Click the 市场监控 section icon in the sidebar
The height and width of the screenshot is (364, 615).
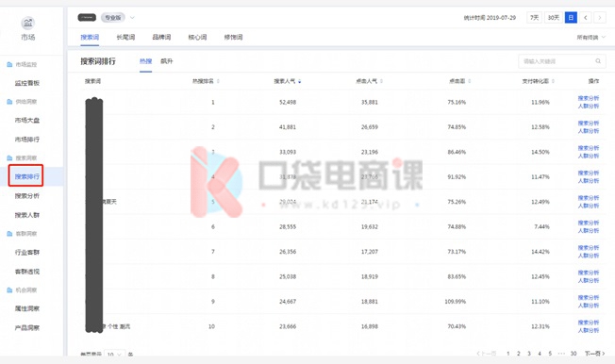9,64
